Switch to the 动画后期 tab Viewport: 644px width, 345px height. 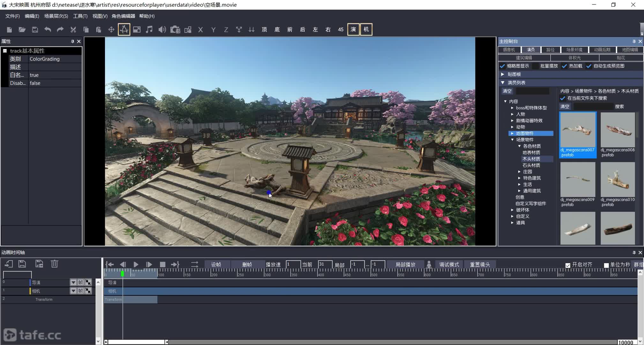pyautogui.click(x=602, y=50)
